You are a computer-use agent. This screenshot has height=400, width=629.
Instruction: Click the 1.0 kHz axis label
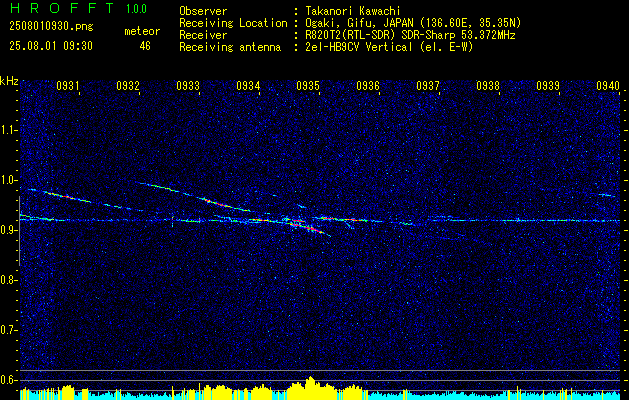click(9, 180)
